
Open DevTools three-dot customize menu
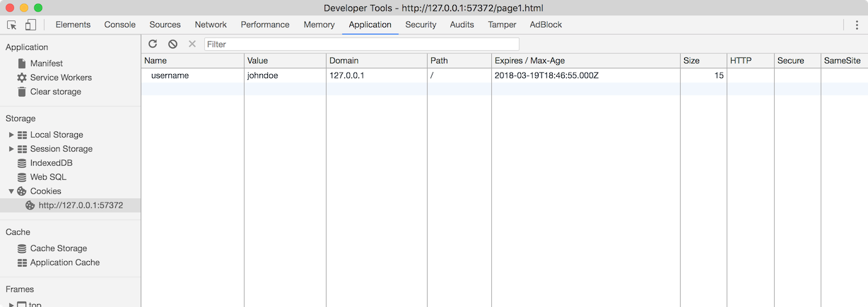[x=857, y=25]
